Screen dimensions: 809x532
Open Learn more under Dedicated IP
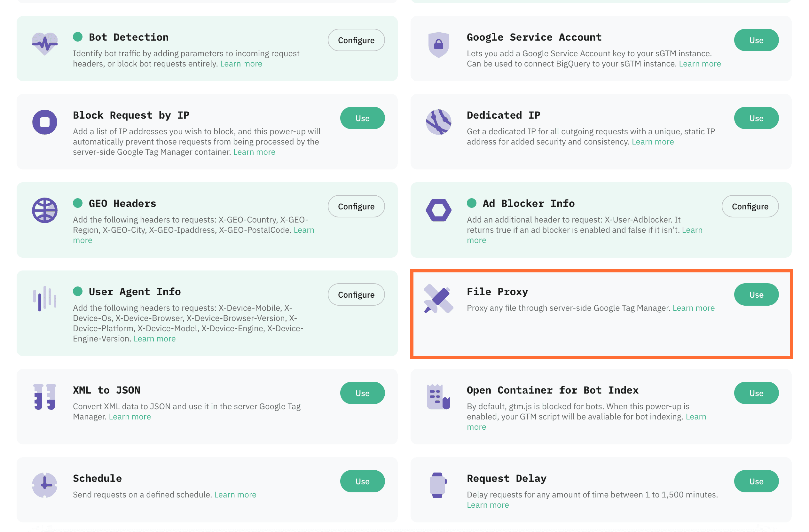pyautogui.click(x=653, y=141)
